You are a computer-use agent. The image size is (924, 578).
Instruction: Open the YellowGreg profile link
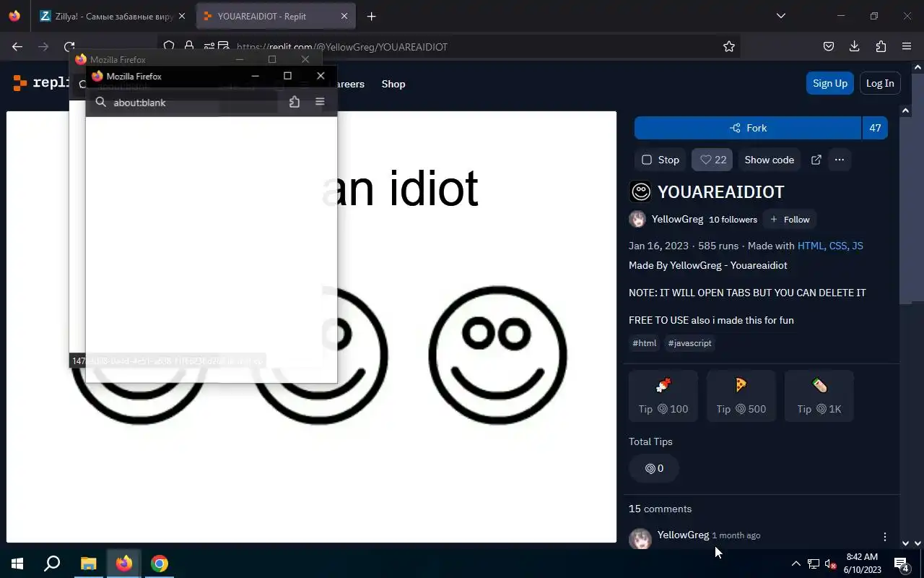[677, 219]
